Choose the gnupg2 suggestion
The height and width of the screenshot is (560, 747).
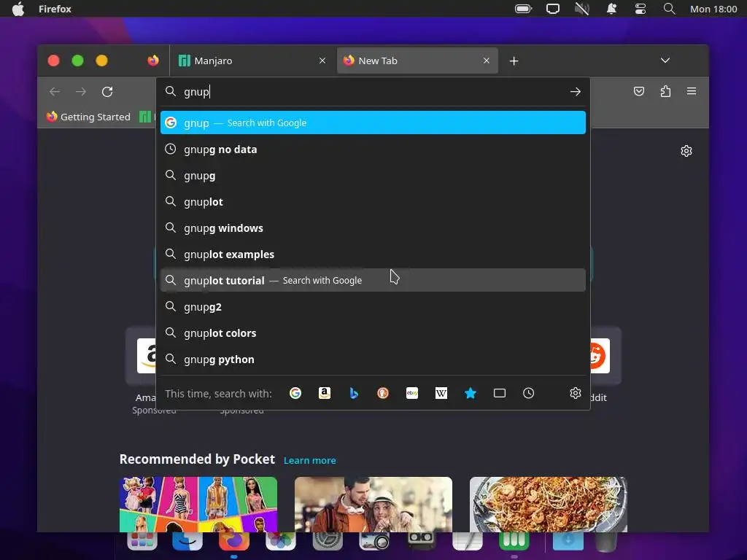tap(373, 307)
